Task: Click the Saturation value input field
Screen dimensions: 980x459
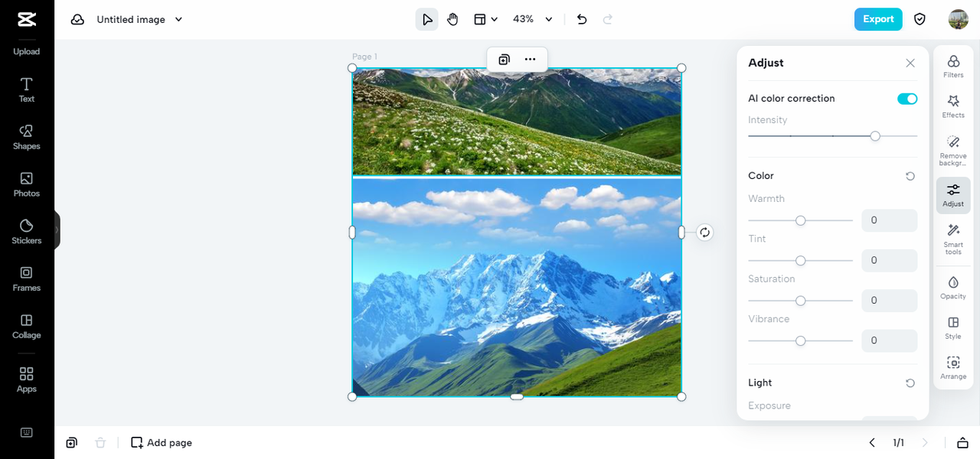Action: (890, 301)
